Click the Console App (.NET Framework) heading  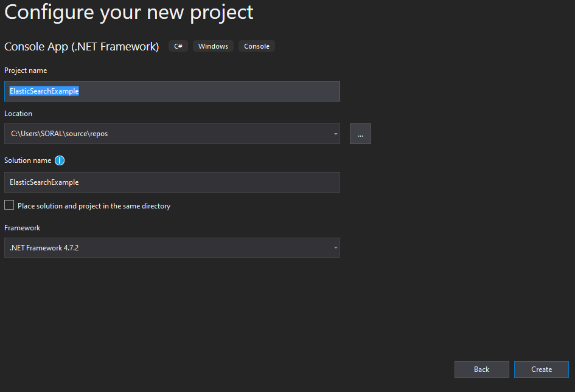click(82, 47)
